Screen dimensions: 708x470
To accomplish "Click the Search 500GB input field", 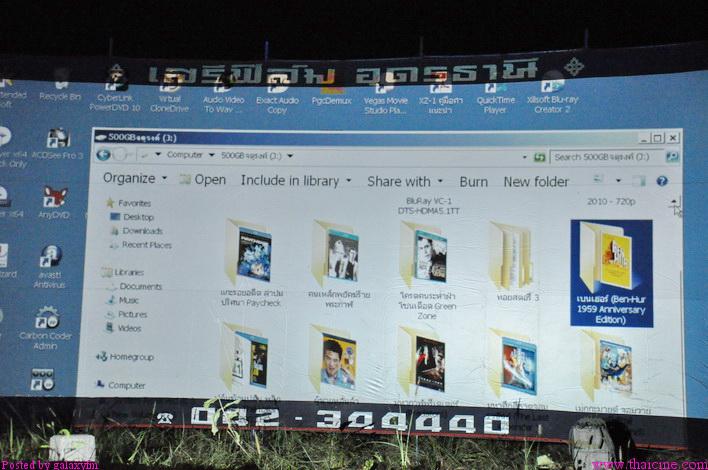I will tap(607, 157).
